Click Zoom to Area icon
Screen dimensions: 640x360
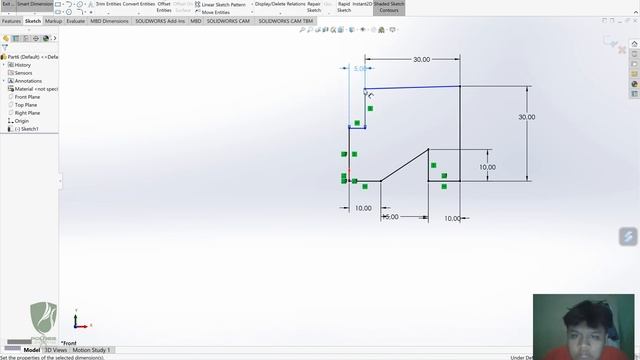pyautogui.click(x=310, y=30)
